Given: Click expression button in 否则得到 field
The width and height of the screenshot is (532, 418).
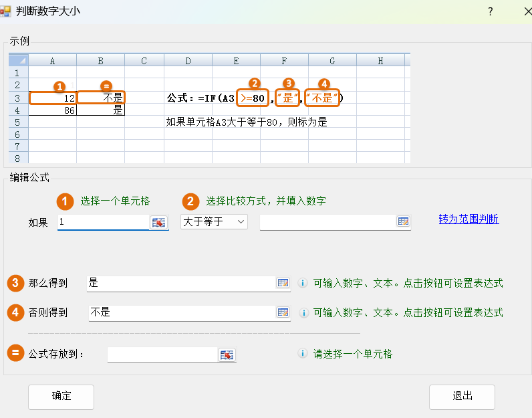Looking at the screenshot, I should [283, 312].
